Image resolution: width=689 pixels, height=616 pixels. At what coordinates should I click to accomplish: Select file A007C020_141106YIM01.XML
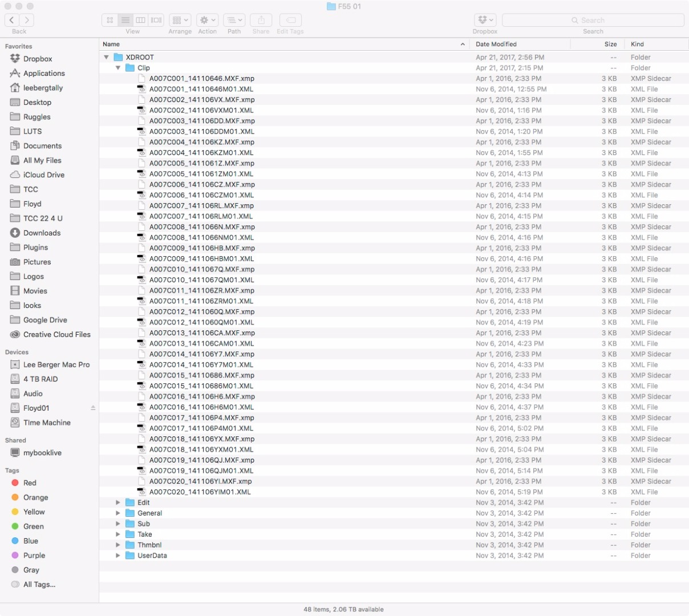coord(200,492)
